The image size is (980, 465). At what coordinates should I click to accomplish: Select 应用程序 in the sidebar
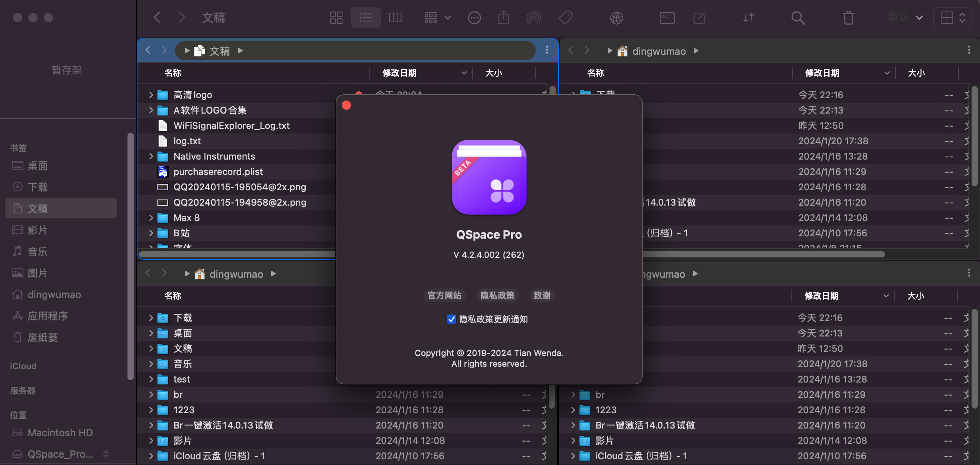(48, 316)
